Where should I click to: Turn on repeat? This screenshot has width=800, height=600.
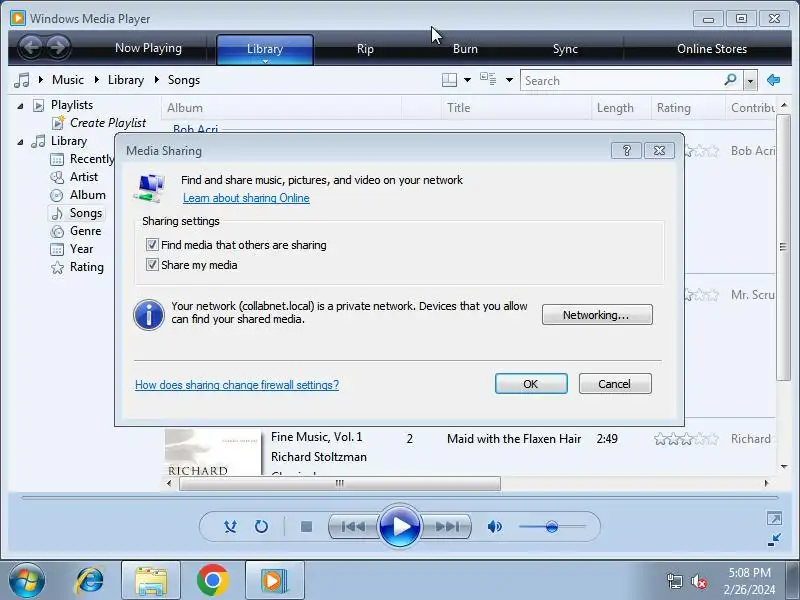click(261, 527)
